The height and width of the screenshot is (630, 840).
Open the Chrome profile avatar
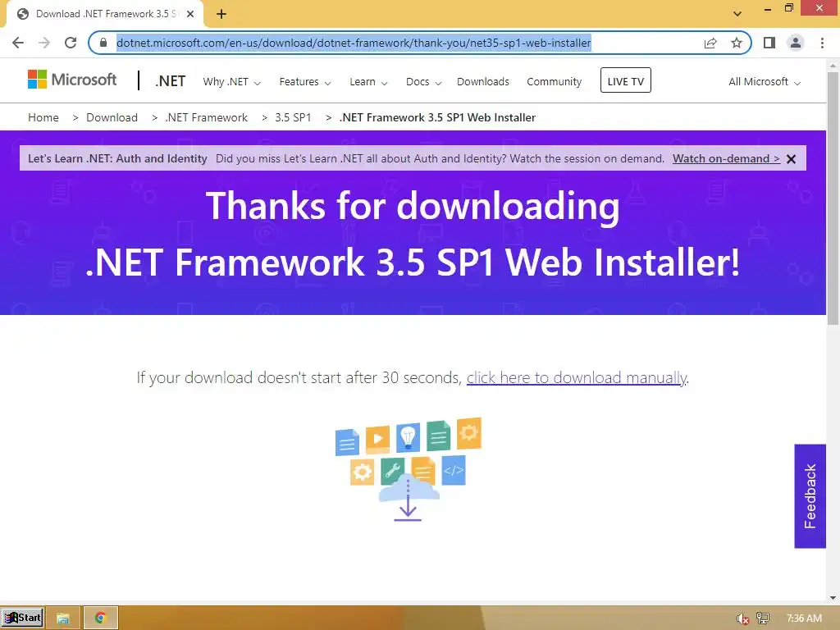(x=796, y=43)
